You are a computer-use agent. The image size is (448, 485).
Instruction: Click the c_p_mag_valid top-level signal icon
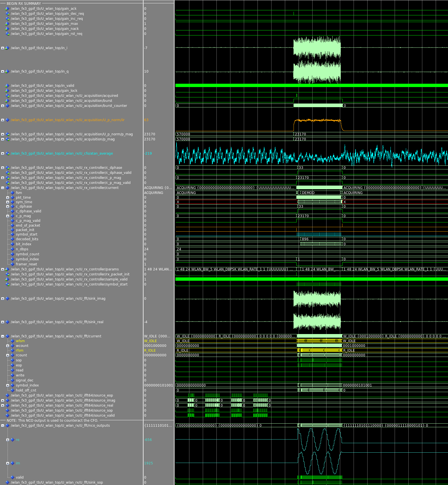pyautogui.click(x=7, y=183)
